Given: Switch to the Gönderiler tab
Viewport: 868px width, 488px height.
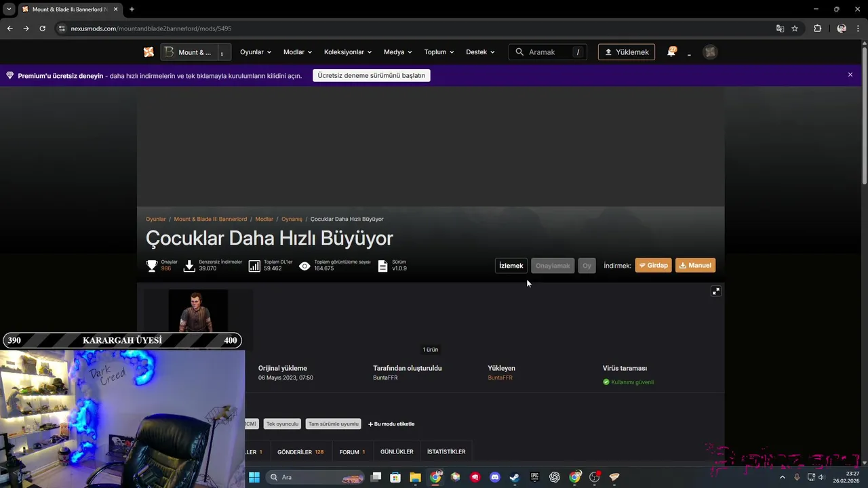Looking at the screenshot, I should (x=300, y=451).
